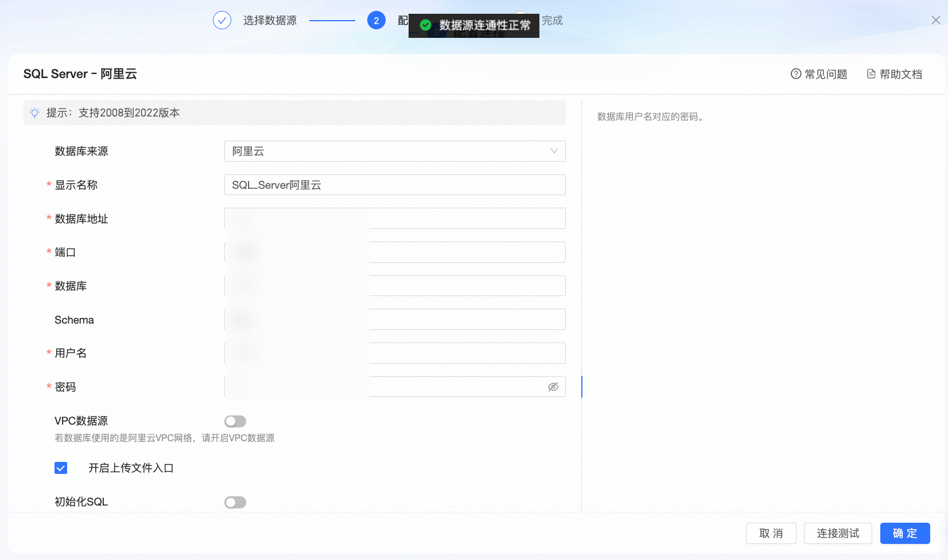Click the SQL Server - 阿里云 title

pyautogui.click(x=80, y=74)
